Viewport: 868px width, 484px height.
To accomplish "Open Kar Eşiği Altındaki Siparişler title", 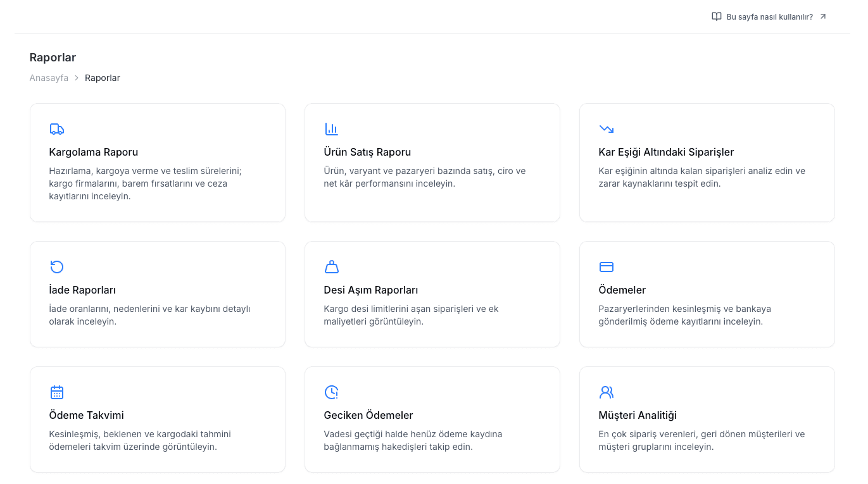I will pos(667,152).
